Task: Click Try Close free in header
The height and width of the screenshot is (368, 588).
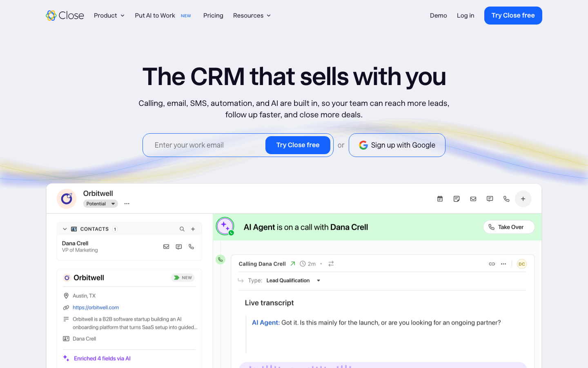Action: (x=513, y=16)
